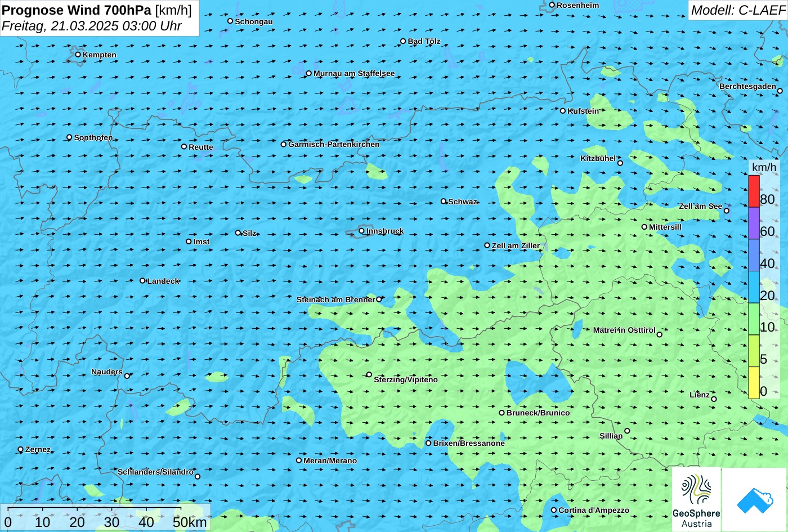Click the 'Murnau am Staffelsee' label
The width and height of the screenshot is (788, 532).
[x=354, y=73]
